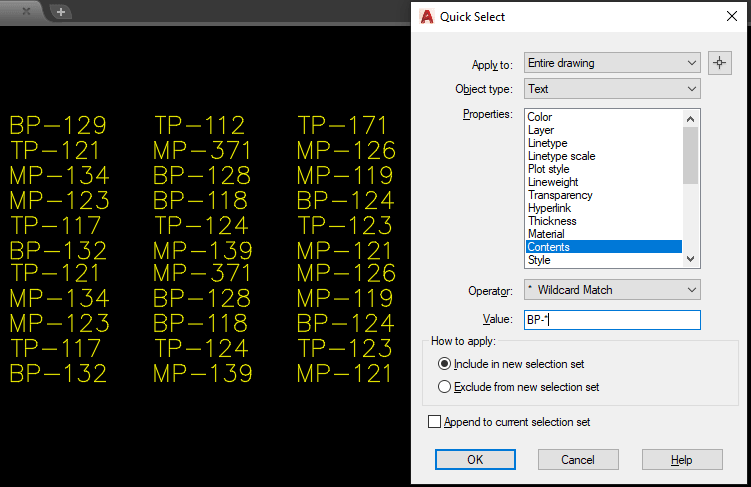Click the TP-112 text object
The image size is (751, 487).
click(x=200, y=125)
